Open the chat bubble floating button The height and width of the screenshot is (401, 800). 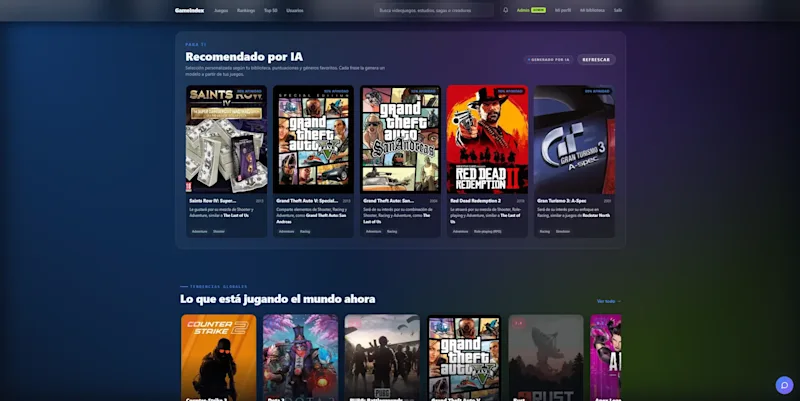(784, 385)
